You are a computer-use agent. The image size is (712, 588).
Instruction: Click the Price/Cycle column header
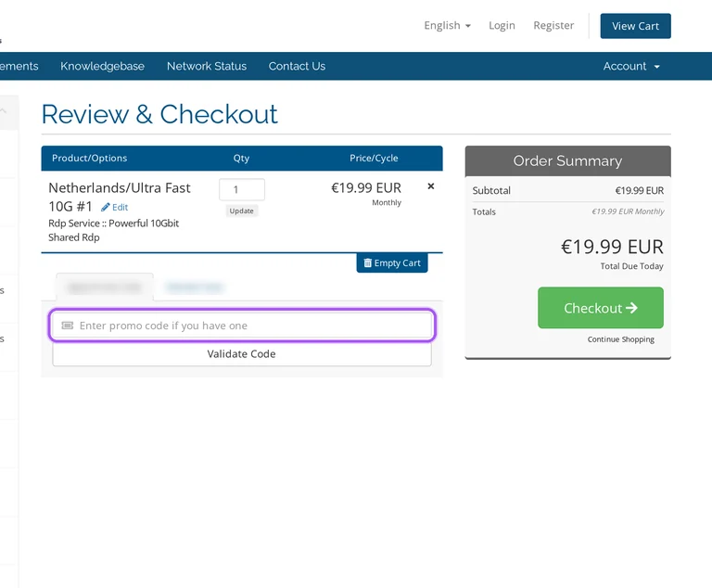click(x=374, y=159)
